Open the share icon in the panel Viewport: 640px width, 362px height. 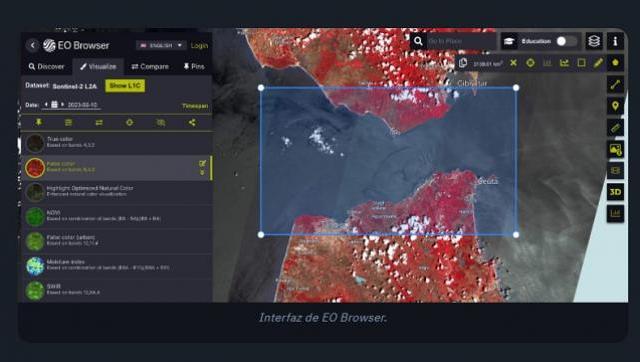[192, 122]
